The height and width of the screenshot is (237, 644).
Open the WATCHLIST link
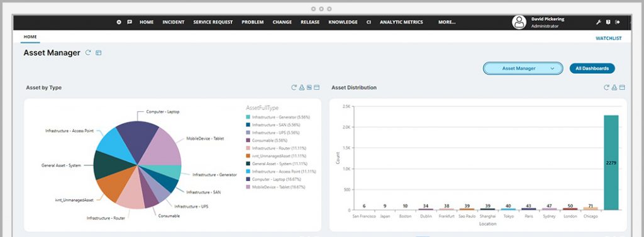[609, 38]
